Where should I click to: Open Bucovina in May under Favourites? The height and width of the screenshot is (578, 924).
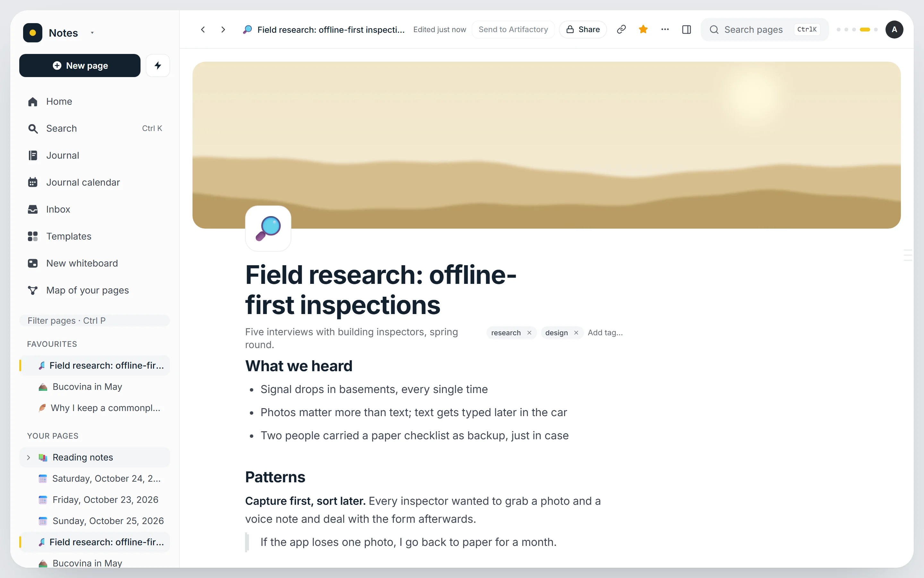click(94, 387)
